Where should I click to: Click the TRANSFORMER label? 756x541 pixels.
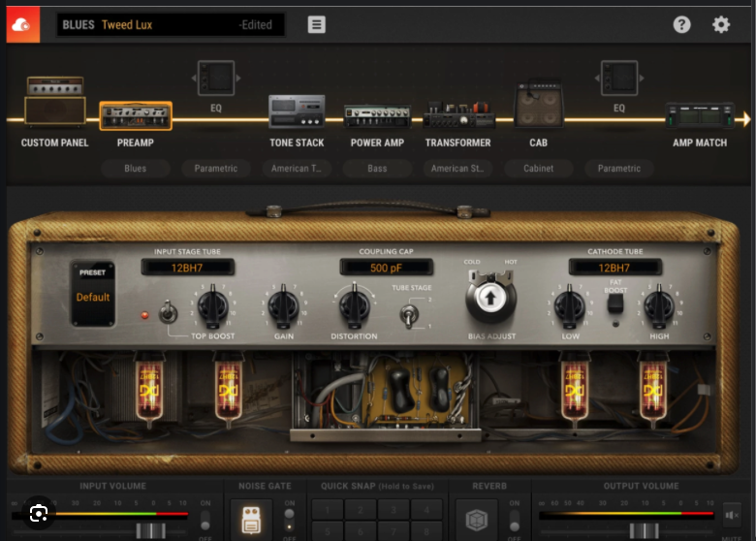[458, 143]
